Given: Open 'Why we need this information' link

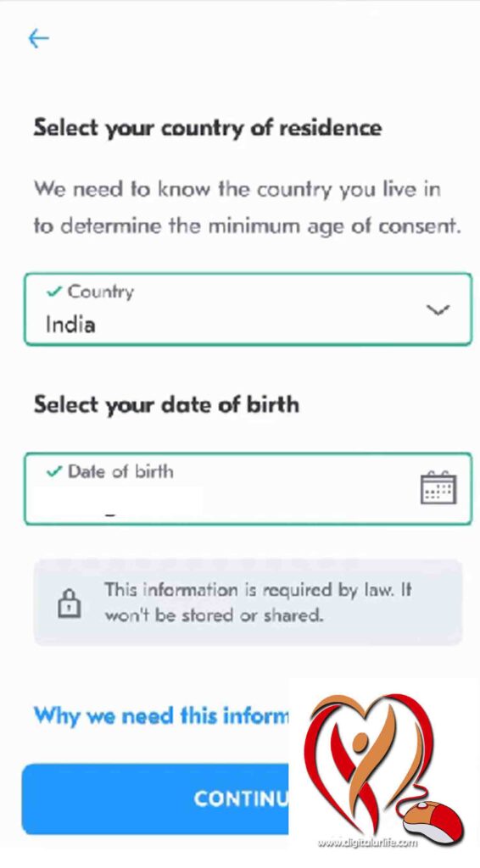Looking at the screenshot, I should [161, 715].
